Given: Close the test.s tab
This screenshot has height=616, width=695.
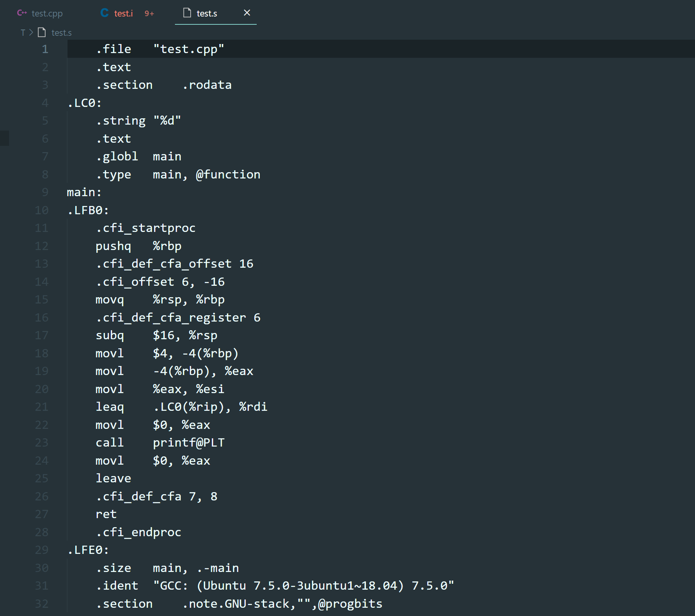Looking at the screenshot, I should point(247,13).
